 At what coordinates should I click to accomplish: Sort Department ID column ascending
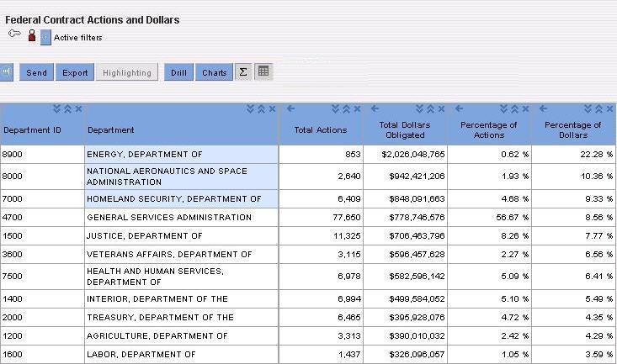click(67, 109)
